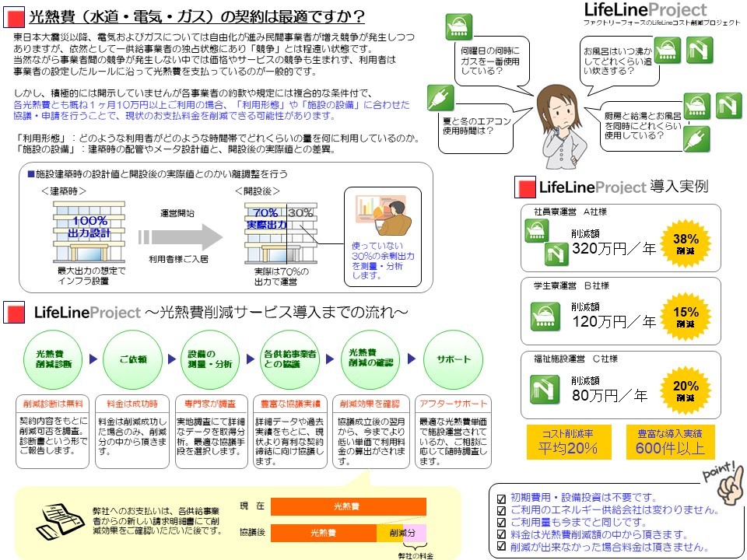The image size is (747, 560).
Task: Click the 料金は成功時 box title
Action: [132, 404]
